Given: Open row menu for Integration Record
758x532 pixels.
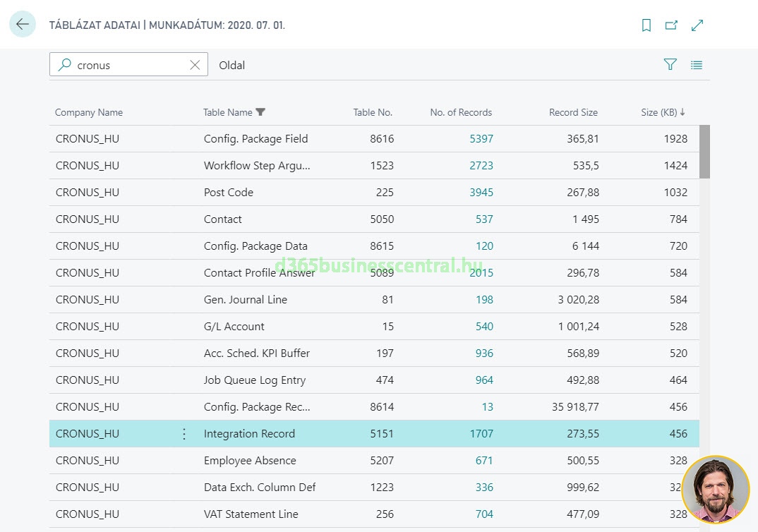Looking at the screenshot, I should 184,434.
